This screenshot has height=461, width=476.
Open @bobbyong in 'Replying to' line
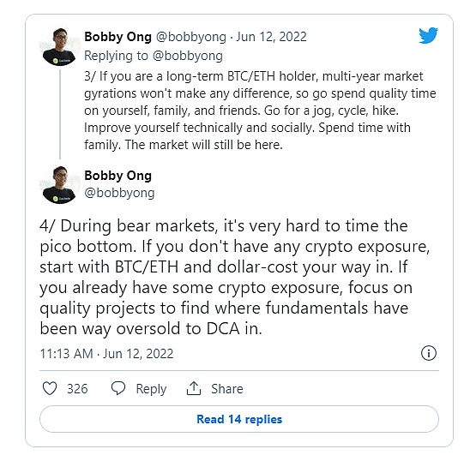(188, 56)
